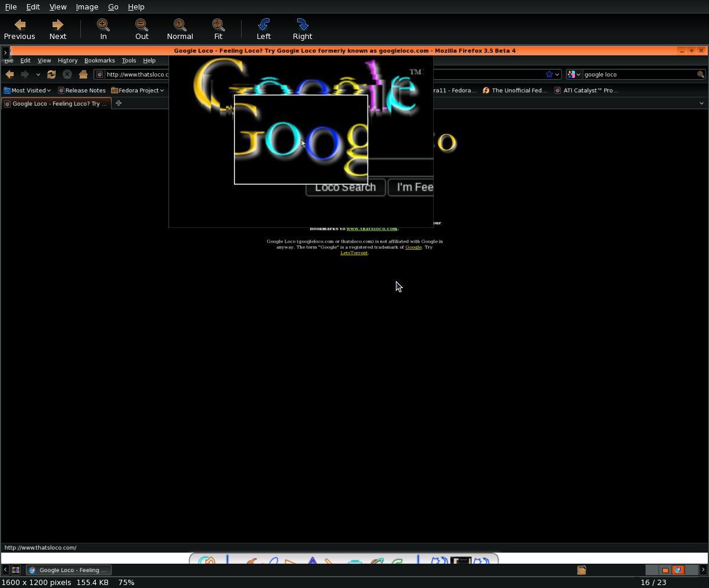Click the search magnifier icon
Image resolution: width=709 pixels, height=588 pixels.
pyautogui.click(x=701, y=74)
